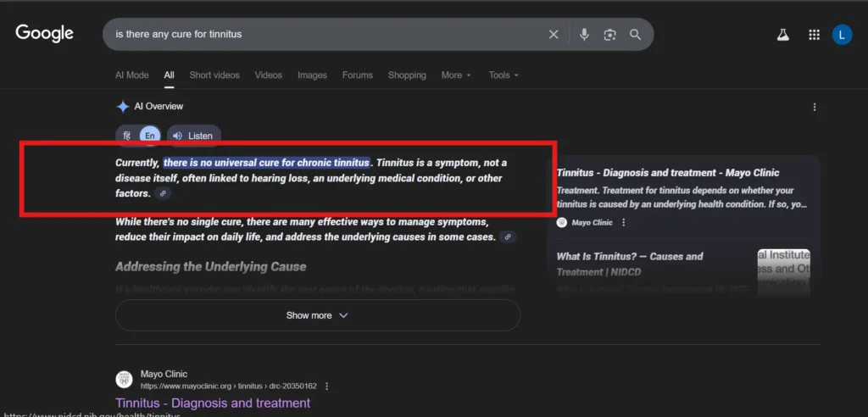The width and height of the screenshot is (868, 417).
Task: Play the AI Overview with Listen
Action: coord(193,136)
